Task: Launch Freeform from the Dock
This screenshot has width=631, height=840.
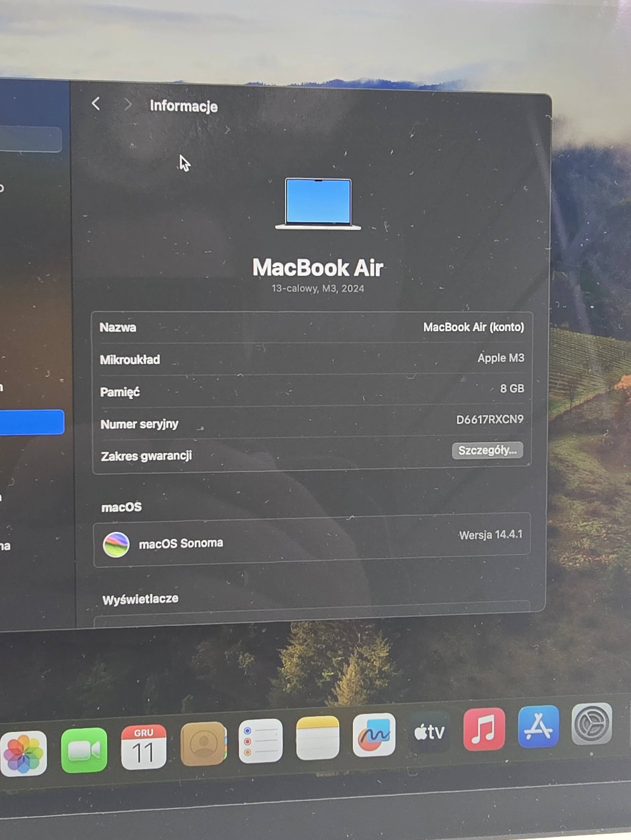Action: (x=374, y=735)
